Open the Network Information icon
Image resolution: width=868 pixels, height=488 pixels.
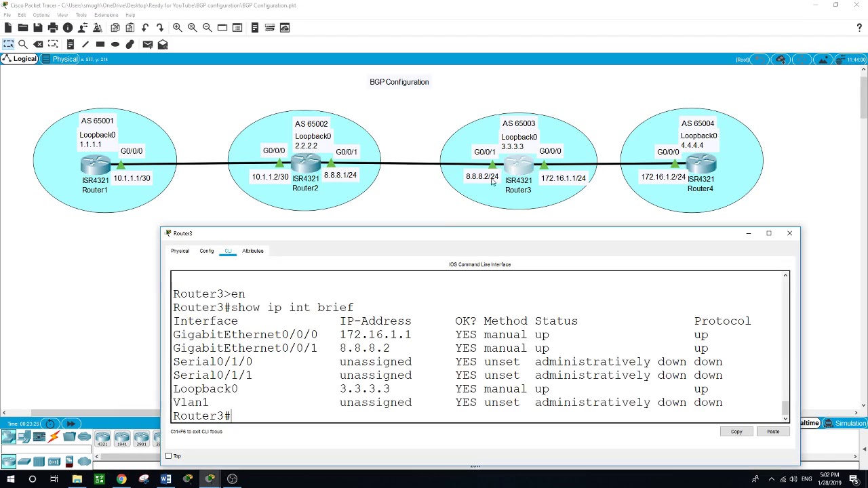click(x=68, y=28)
